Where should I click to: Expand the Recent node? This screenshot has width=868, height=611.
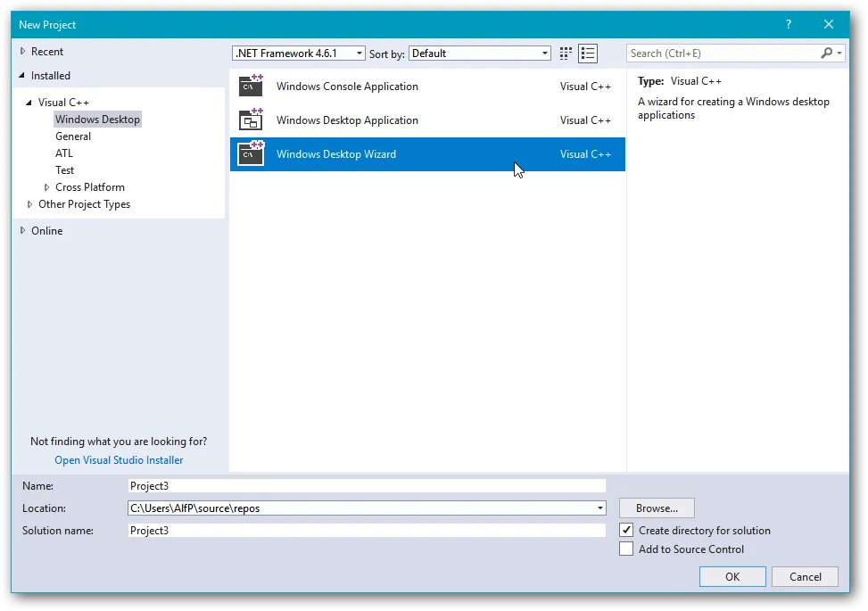click(22, 51)
